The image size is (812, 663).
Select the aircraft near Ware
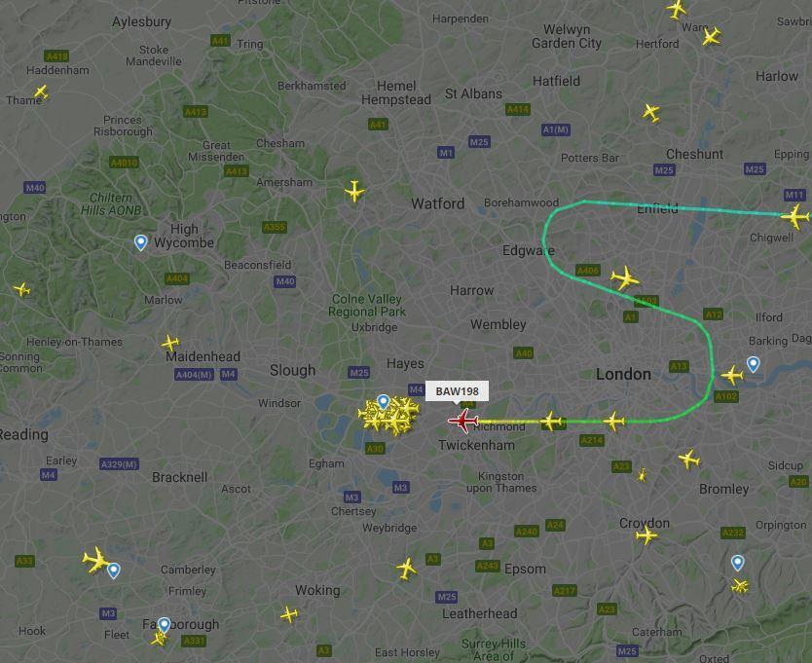pyautogui.click(x=712, y=36)
